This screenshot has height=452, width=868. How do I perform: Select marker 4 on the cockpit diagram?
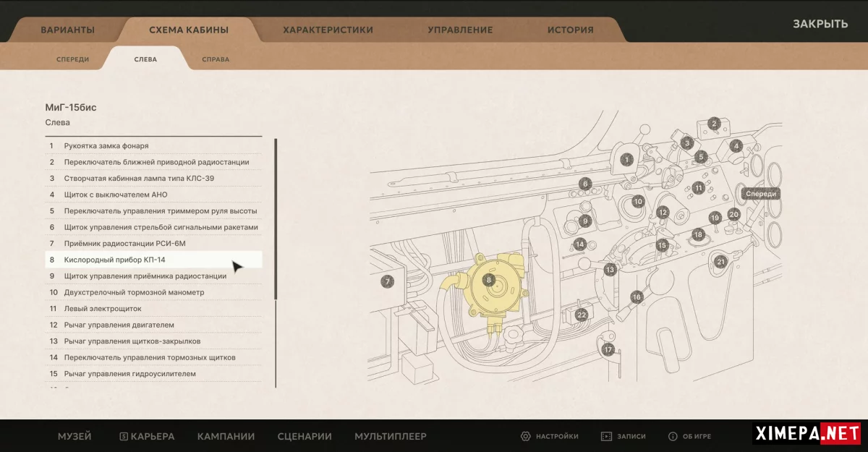coord(736,145)
